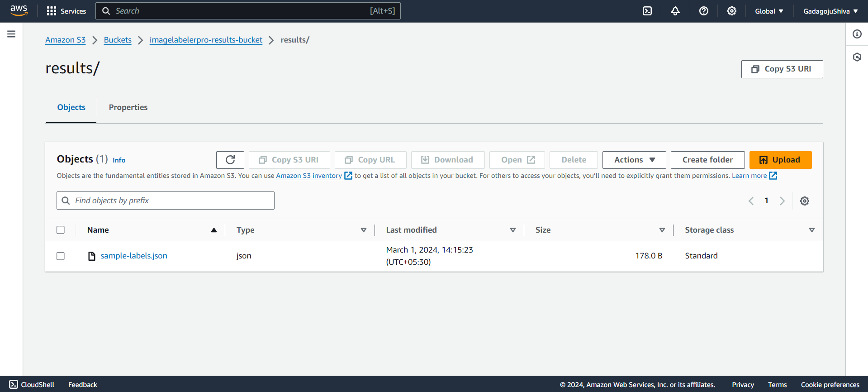
Task: Refresh the objects list
Action: point(230,160)
